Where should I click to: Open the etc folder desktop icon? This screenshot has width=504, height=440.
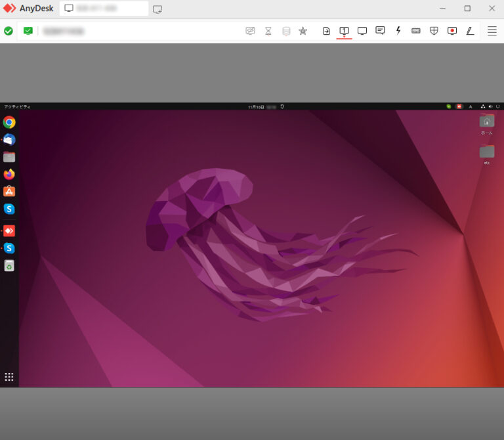[487, 155]
